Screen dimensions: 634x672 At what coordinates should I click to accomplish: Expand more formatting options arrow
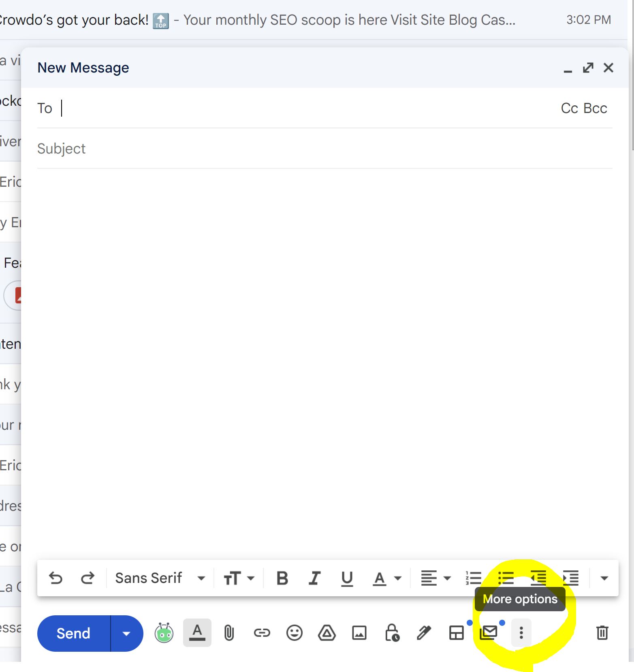coord(604,578)
